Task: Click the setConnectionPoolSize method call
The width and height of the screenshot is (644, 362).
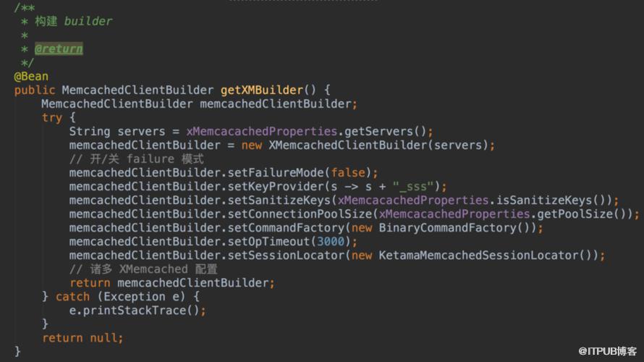Action: [300, 214]
